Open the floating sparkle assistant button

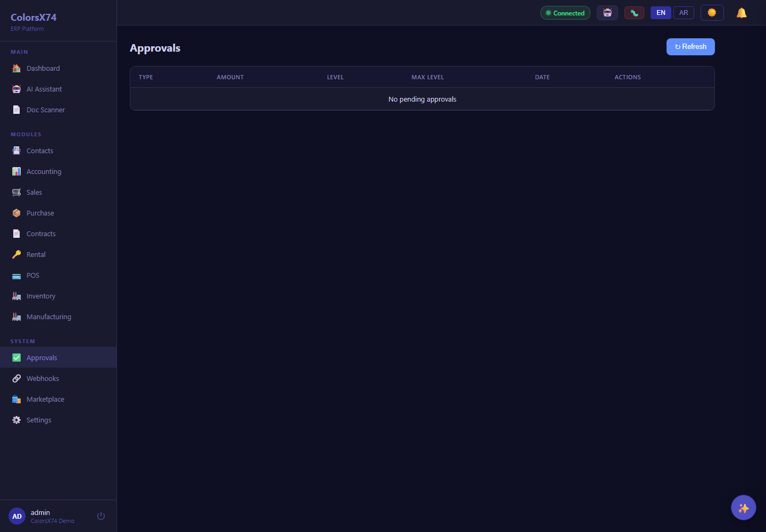pos(744,508)
